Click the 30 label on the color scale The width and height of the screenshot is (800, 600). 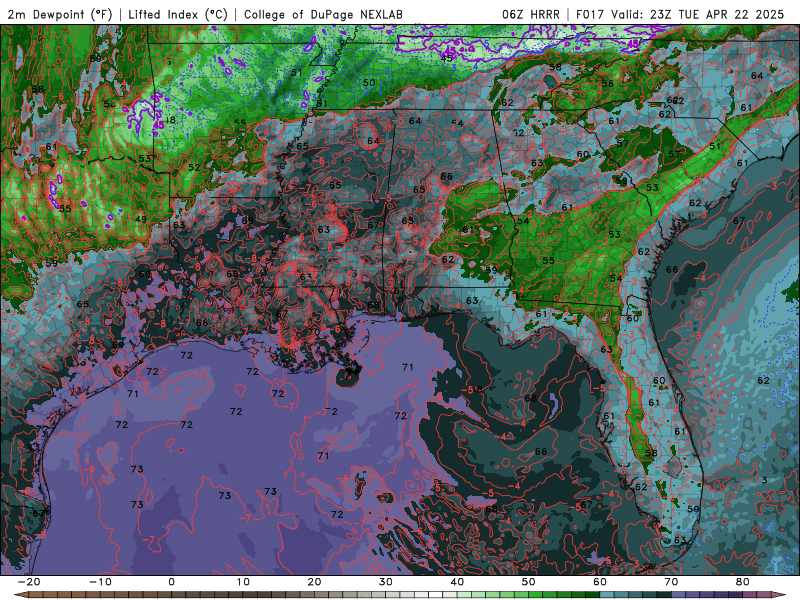click(386, 582)
